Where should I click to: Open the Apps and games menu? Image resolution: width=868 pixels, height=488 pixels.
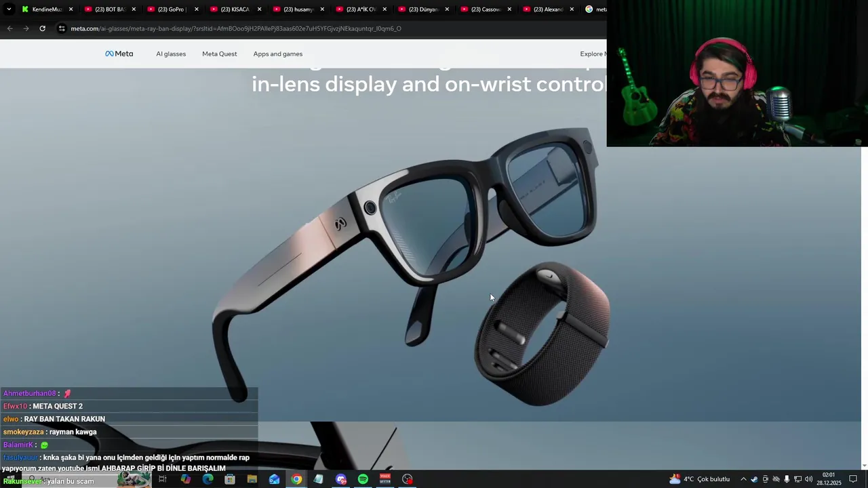[x=278, y=54]
